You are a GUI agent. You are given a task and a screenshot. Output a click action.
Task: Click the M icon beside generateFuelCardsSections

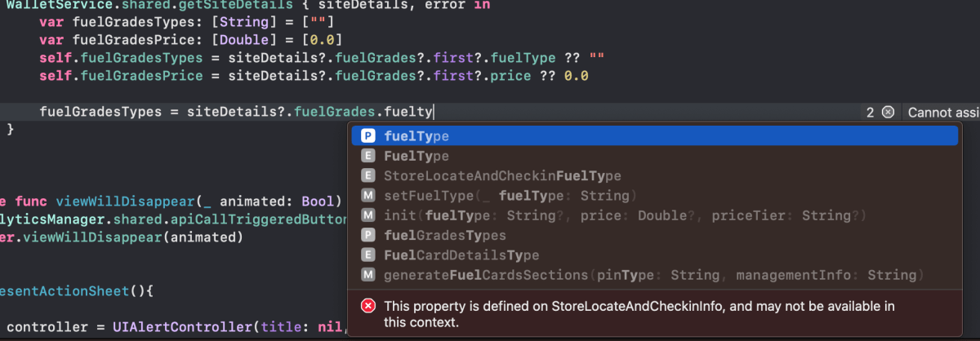[x=368, y=276]
